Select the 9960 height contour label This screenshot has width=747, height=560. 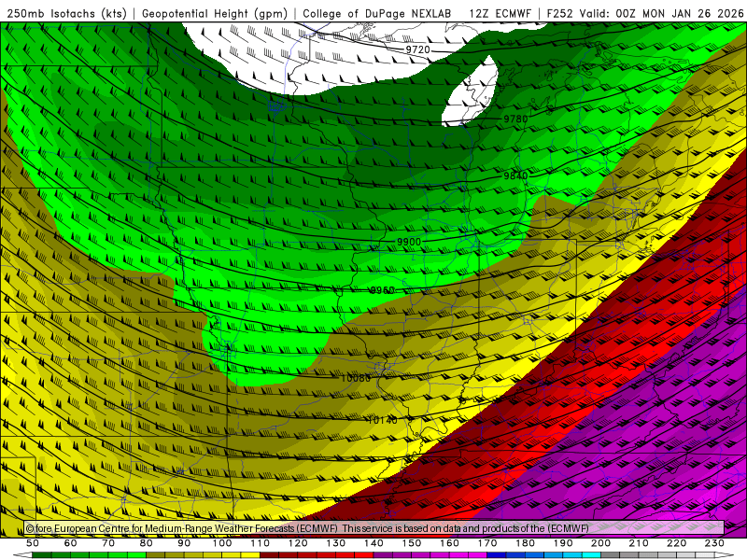click(382, 290)
